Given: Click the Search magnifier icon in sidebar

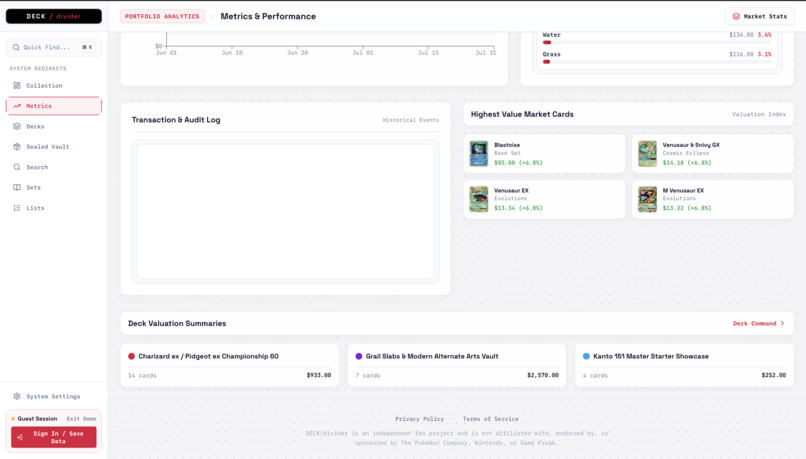Looking at the screenshot, I should coord(17,167).
